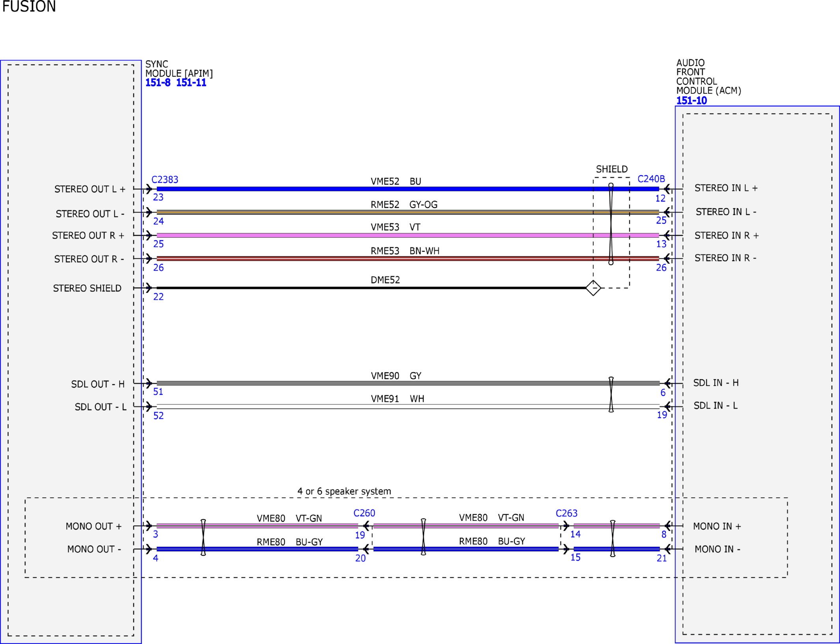Select the VME90 GY wire label
840x644 pixels.
(396, 376)
